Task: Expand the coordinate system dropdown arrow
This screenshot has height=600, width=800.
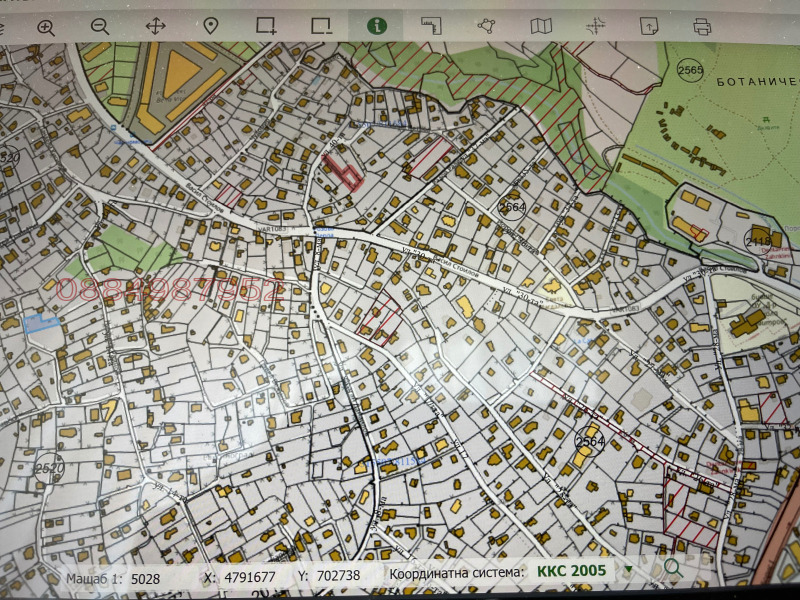Action: click(x=629, y=569)
